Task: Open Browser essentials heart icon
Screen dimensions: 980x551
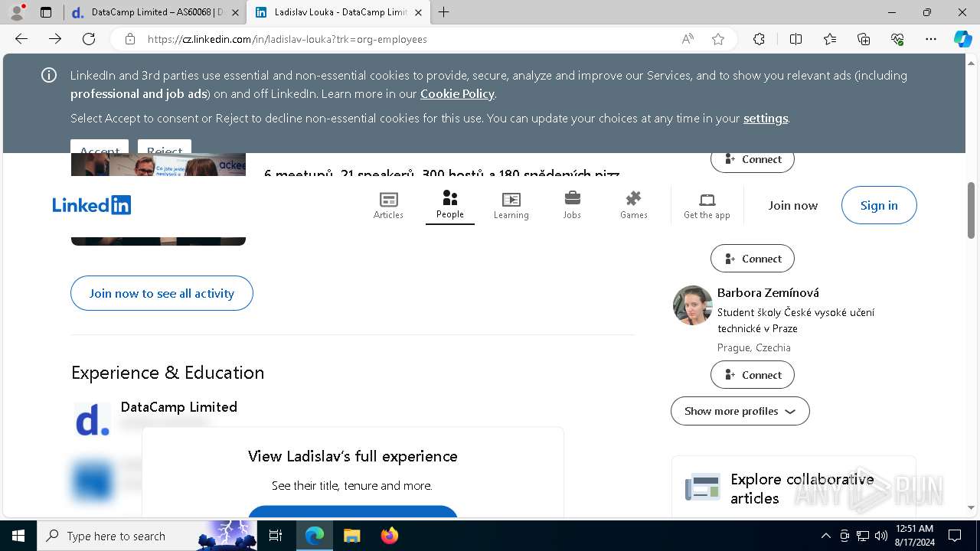Action: point(897,39)
